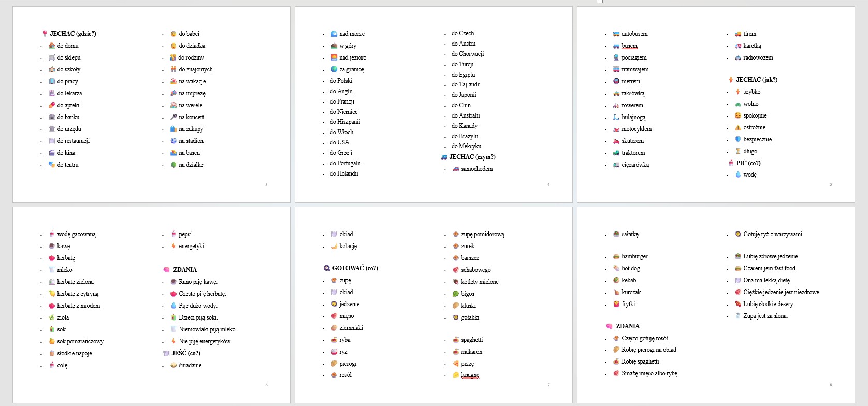Click the house emoji beside "do domu"
Screen dimensions: 868x406
pos(52,46)
